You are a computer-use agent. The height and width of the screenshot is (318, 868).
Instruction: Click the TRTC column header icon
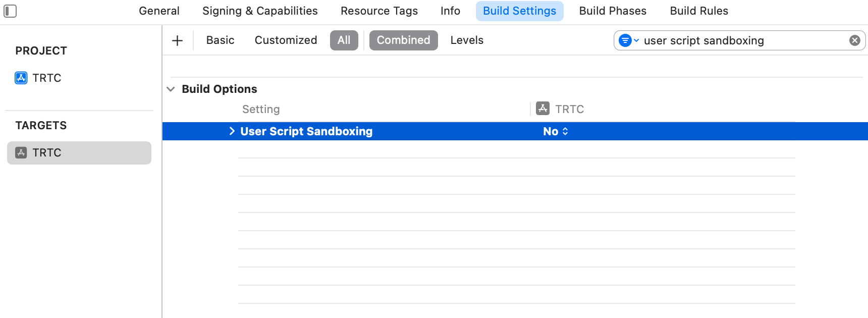[x=543, y=108]
